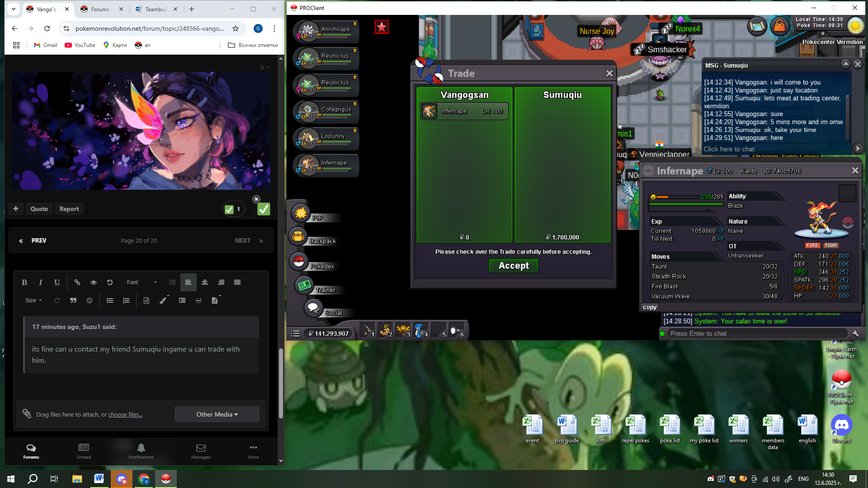
Task: Right-align text in forum editor
Action: (x=221, y=282)
